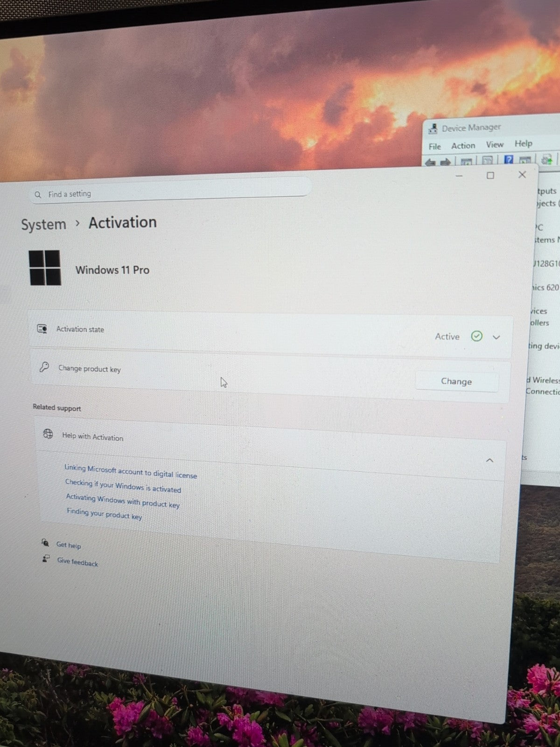Click Related support heading

pyautogui.click(x=57, y=408)
